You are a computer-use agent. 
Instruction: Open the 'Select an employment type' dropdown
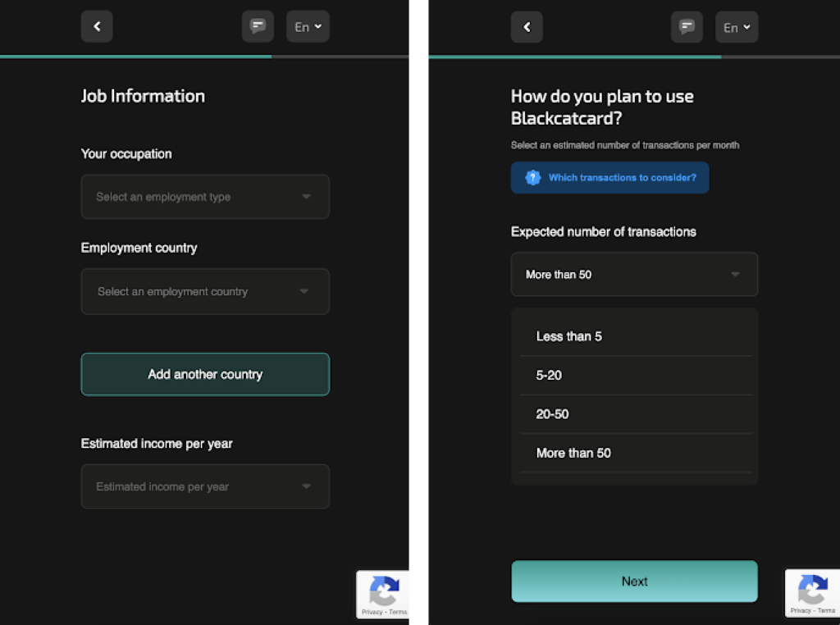tap(205, 197)
